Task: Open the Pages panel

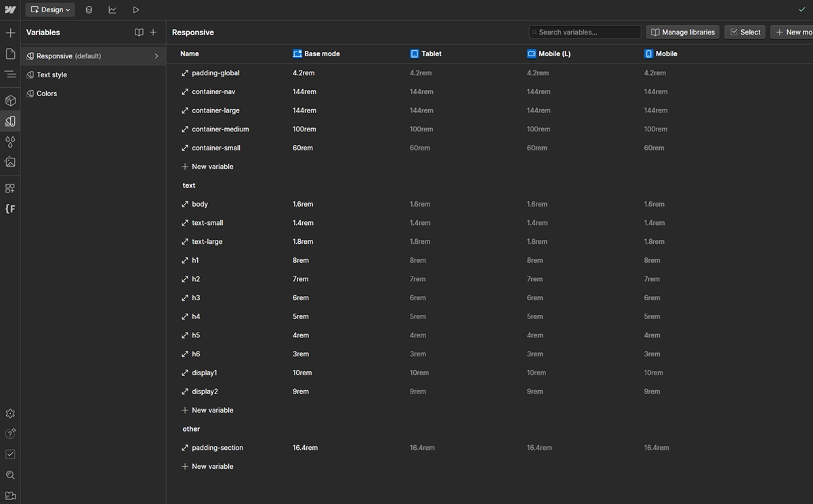Action: 10,54
